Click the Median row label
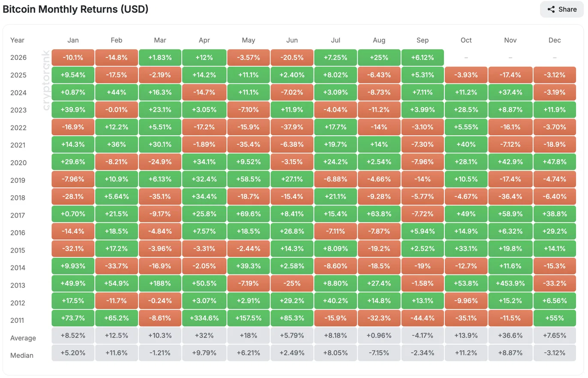This screenshot has height=378, width=588. click(x=21, y=355)
